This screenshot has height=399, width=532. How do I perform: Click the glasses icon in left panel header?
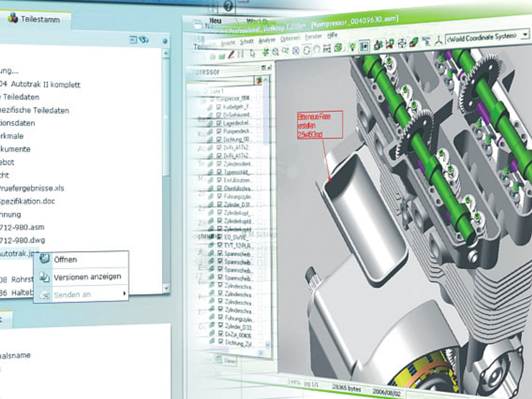pyautogui.click(x=144, y=40)
